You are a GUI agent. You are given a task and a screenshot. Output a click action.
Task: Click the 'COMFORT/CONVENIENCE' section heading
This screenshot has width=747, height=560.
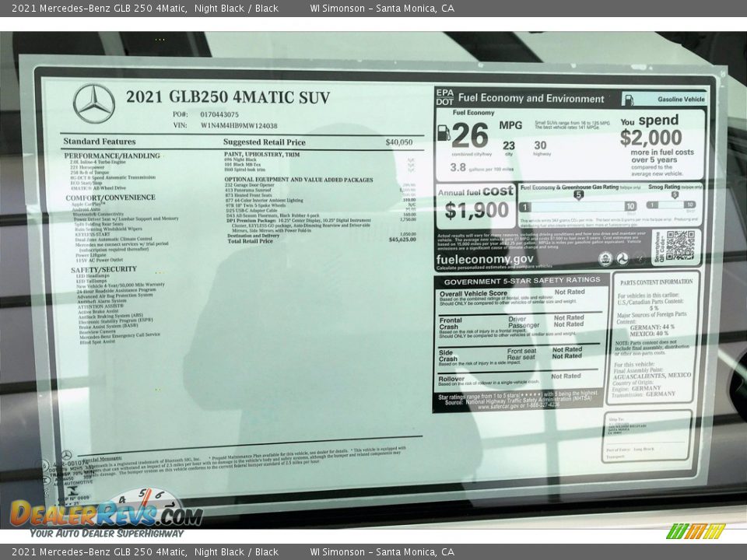point(110,198)
